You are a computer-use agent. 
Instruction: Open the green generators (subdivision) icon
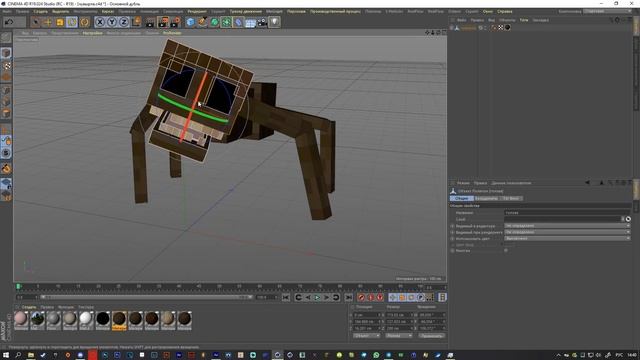[x=214, y=22]
